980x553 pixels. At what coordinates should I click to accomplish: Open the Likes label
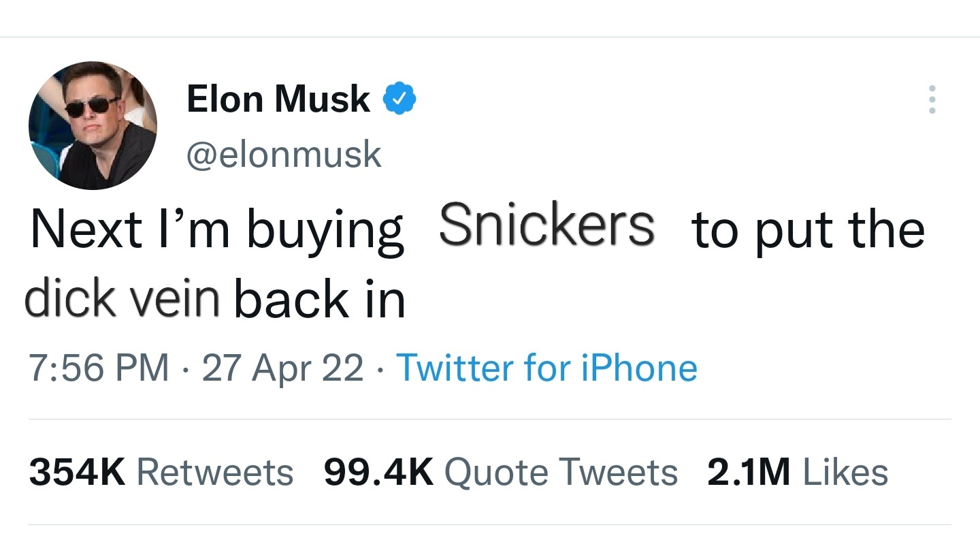coord(846,472)
